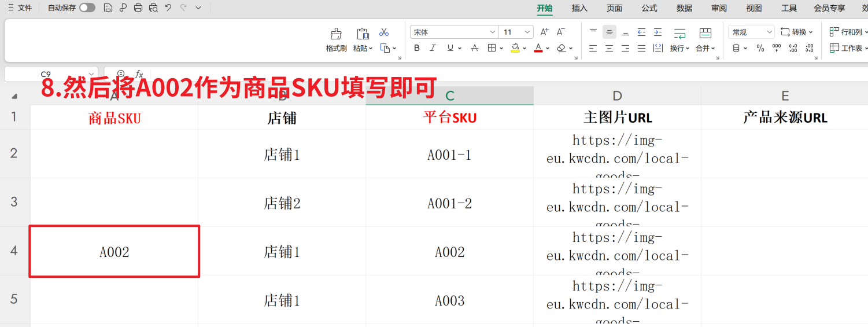Open the 文件 file menu
Viewport: 868px width, 327px height.
(x=20, y=8)
